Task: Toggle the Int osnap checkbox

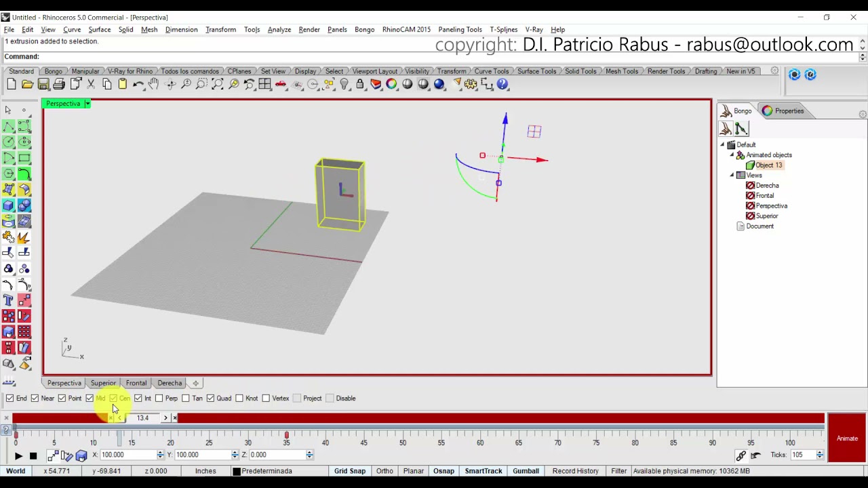Action: click(x=138, y=399)
